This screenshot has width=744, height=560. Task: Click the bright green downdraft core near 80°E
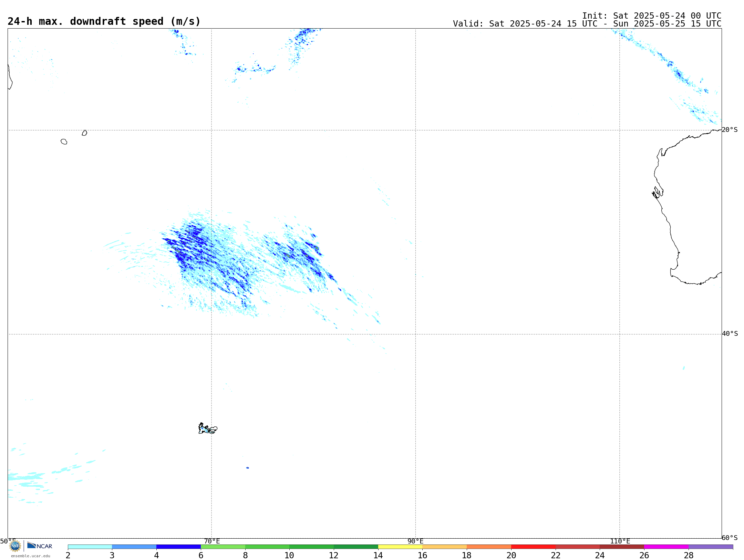coord(317,248)
